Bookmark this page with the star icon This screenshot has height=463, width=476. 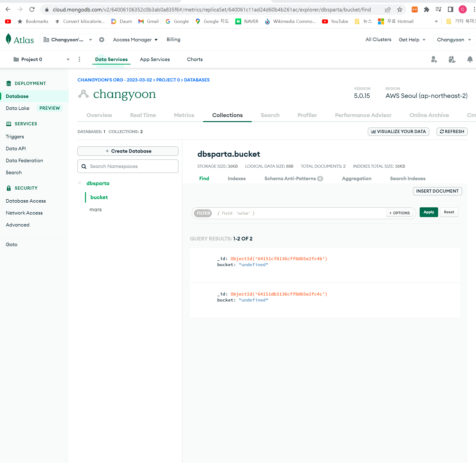click(400, 9)
